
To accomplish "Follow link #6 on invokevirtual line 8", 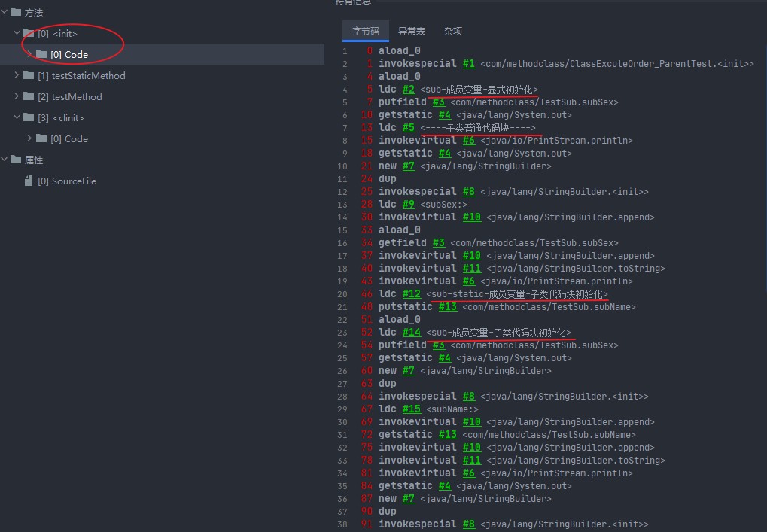I will (469, 140).
